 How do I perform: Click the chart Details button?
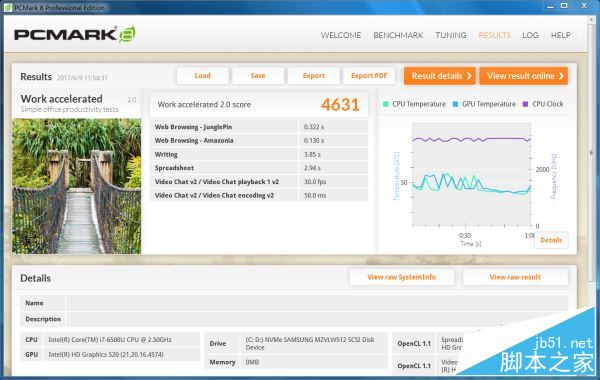(x=551, y=240)
